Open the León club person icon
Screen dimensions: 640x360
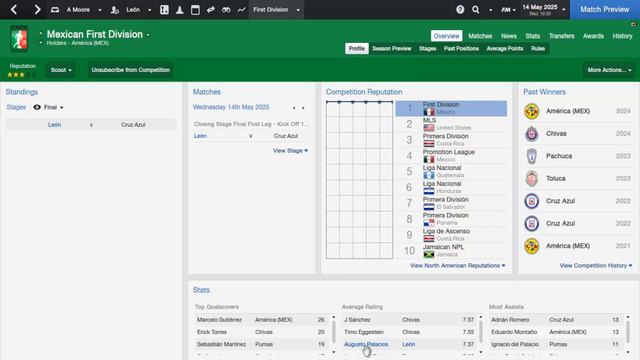pos(115,10)
